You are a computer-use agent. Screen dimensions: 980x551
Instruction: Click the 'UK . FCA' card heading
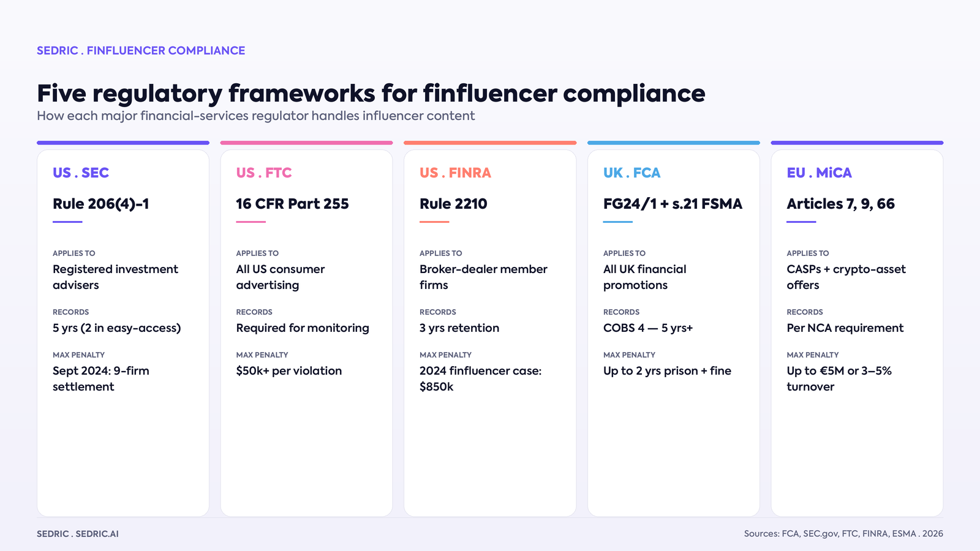pos(632,173)
